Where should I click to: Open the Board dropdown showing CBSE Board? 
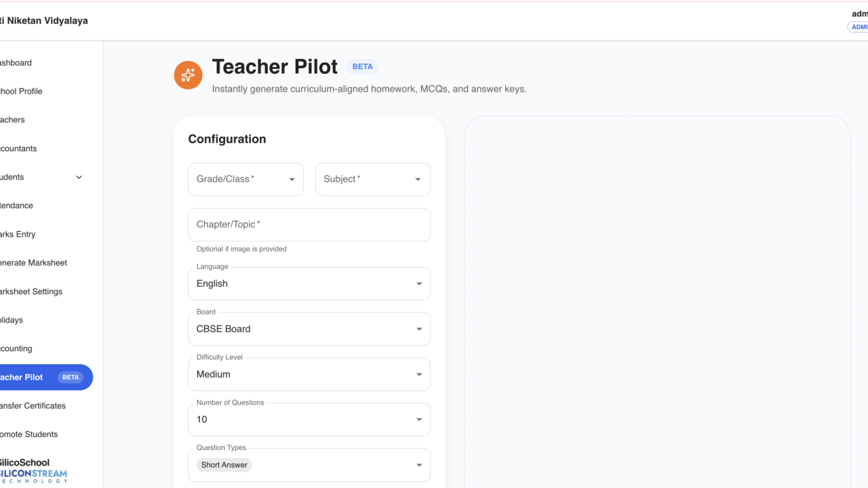click(309, 329)
